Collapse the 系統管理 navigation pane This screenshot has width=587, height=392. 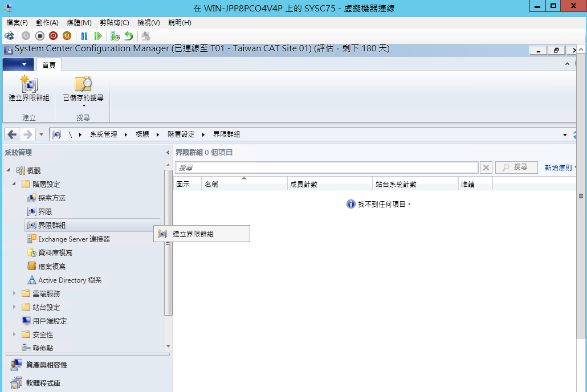pos(168,152)
